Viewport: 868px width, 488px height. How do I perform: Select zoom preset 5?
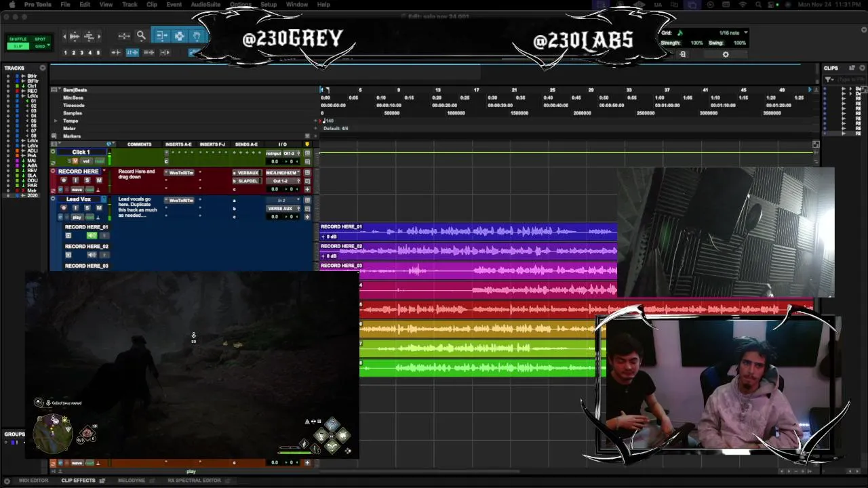coord(98,53)
